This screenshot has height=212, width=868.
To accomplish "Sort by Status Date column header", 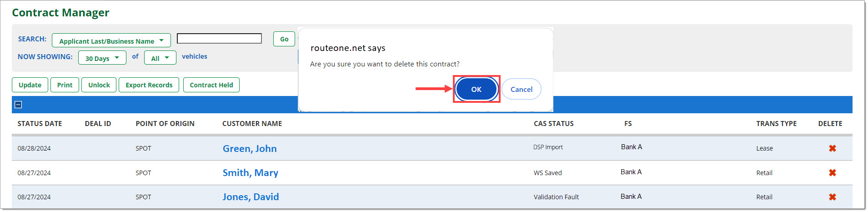I will click(40, 124).
